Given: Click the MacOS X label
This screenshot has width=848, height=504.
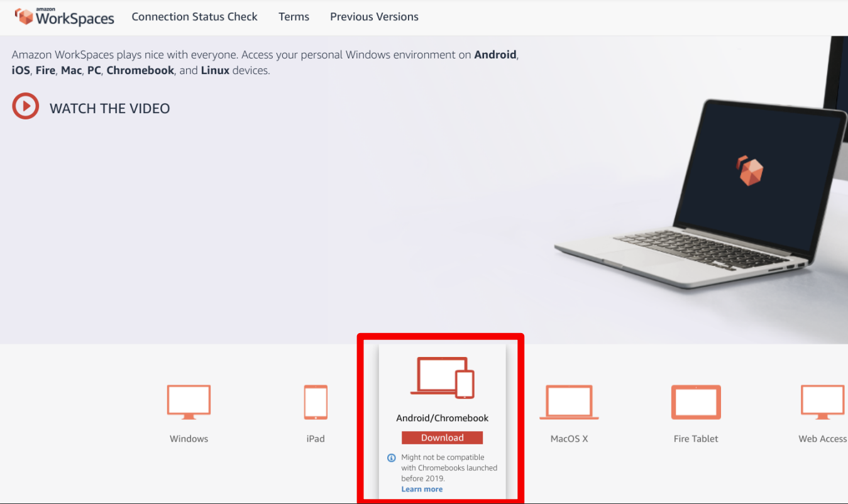Looking at the screenshot, I should [570, 439].
